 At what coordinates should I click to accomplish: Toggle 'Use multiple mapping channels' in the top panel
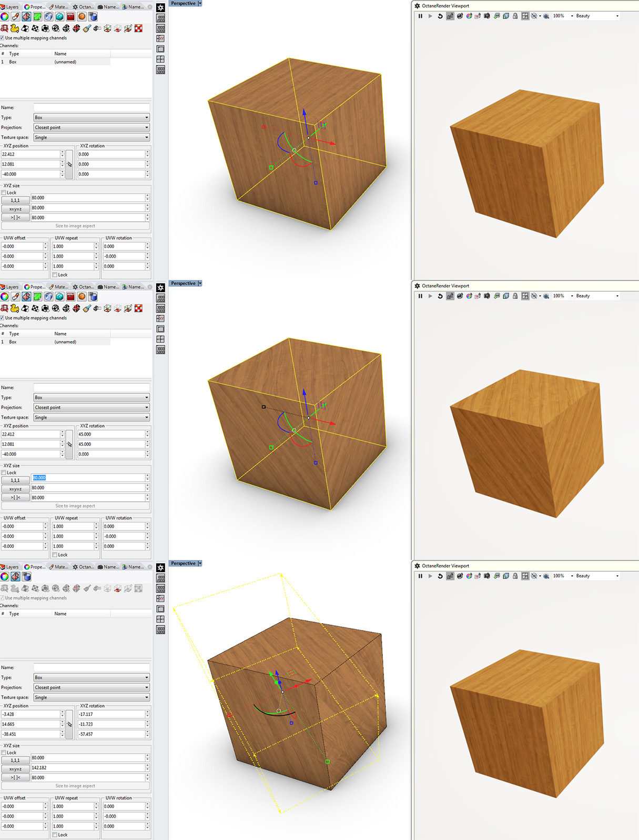pyautogui.click(x=2, y=38)
